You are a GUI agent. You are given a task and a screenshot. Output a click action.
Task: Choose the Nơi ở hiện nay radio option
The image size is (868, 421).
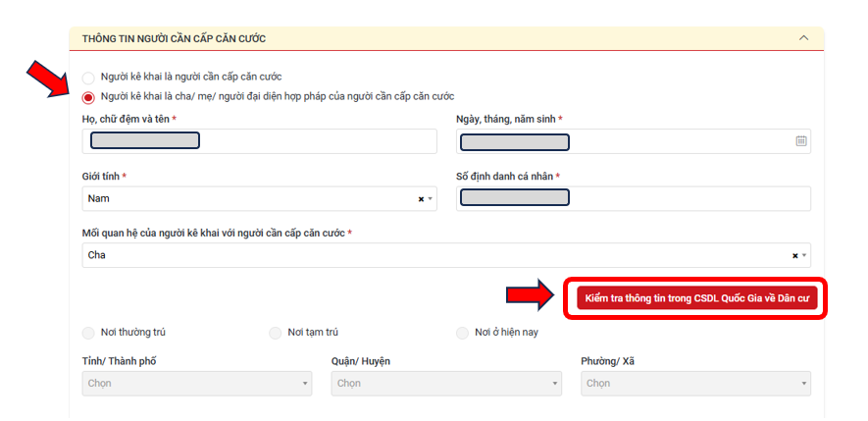pyautogui.click(x=462, y=334)
